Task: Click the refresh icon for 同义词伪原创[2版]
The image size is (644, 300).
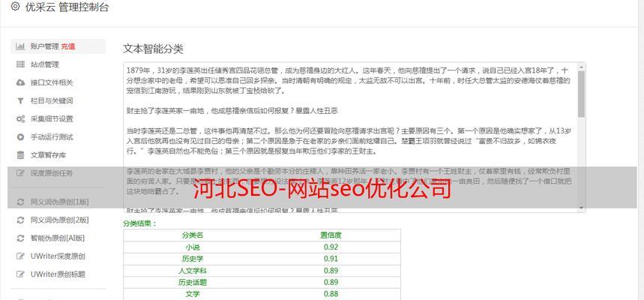Action: (x=20, y=220)
